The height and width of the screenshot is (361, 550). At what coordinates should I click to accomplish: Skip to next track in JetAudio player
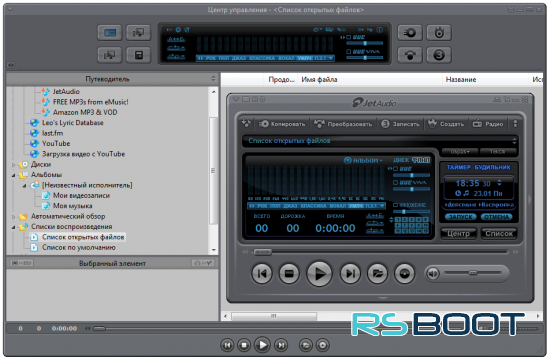(x=350, y=273)
